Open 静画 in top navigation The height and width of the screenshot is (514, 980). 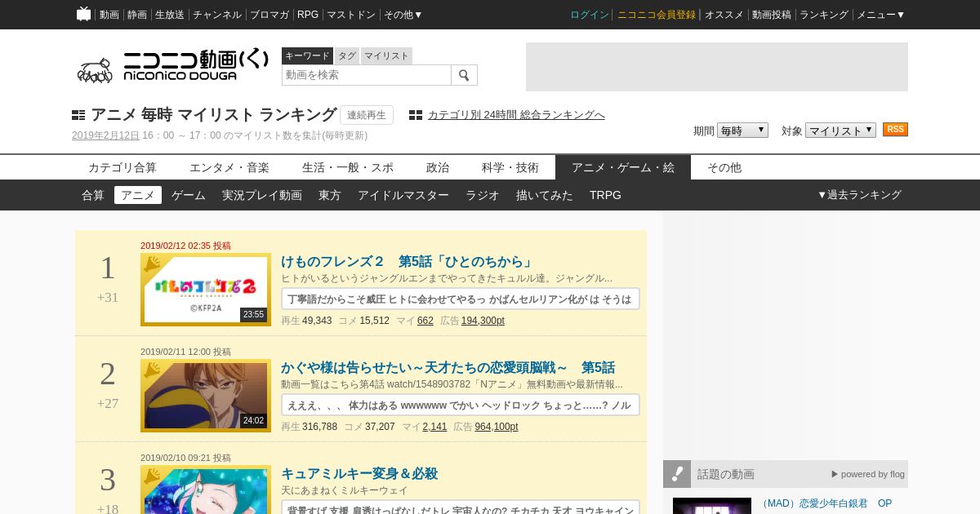[x=137, y=15]
